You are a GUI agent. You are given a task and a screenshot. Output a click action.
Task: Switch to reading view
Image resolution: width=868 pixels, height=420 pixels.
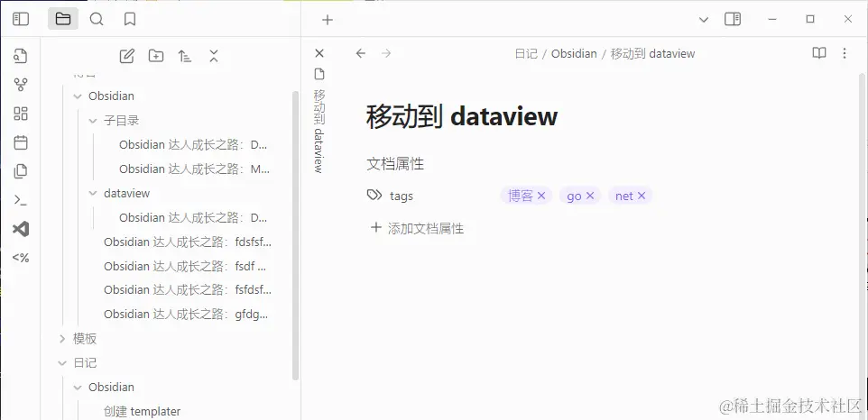click(x=819, y=53)
